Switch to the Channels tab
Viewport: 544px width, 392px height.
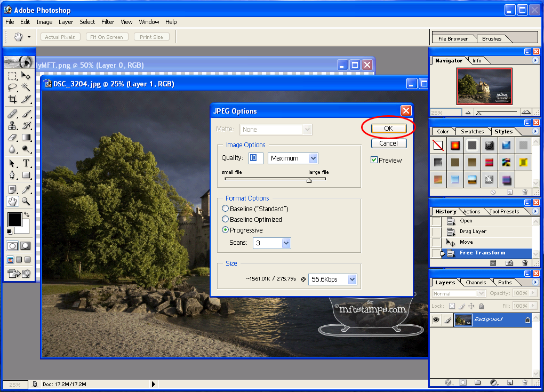(x=476, y=282)
